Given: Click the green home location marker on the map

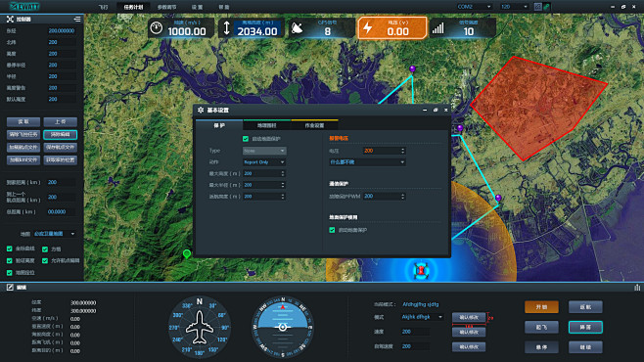Looking at the screenshot, I should tap(187, 254).
